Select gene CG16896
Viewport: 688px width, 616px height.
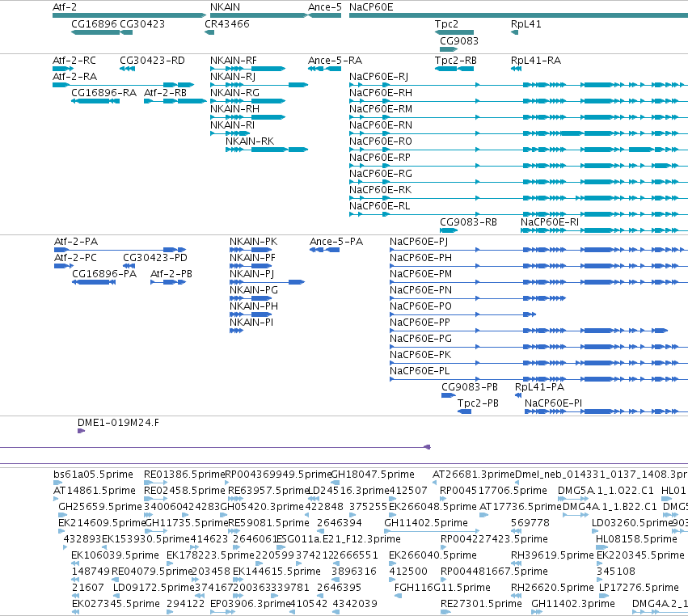[95, 32]
